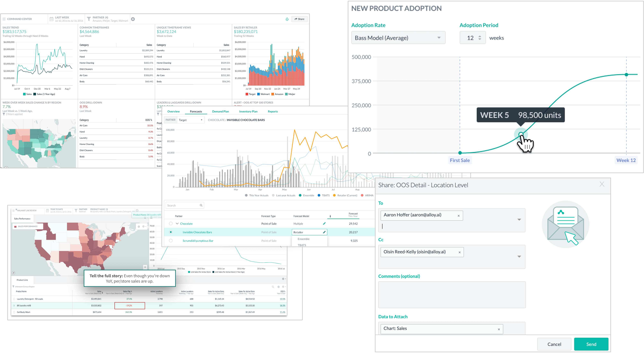Click the Send button in the Share dialog
This screenshot has width=644, height=353.
(x=591, y=344)
